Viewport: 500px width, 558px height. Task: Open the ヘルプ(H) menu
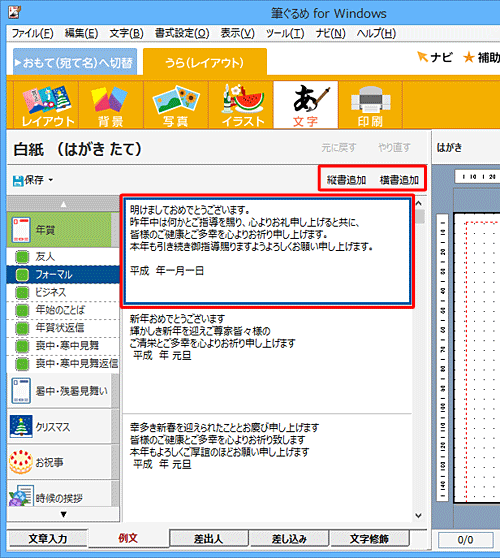376,33
